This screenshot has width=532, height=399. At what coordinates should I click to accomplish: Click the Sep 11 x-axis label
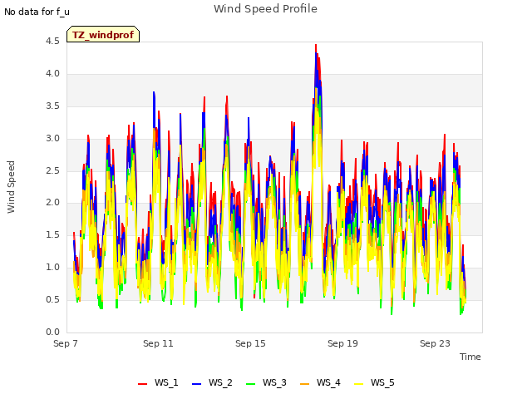point(158,343)
